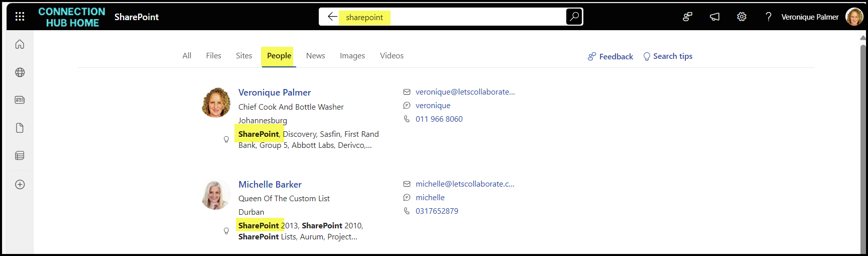Click the back arrow in search box
Viewport: 868px width, 256px height.
332,17
